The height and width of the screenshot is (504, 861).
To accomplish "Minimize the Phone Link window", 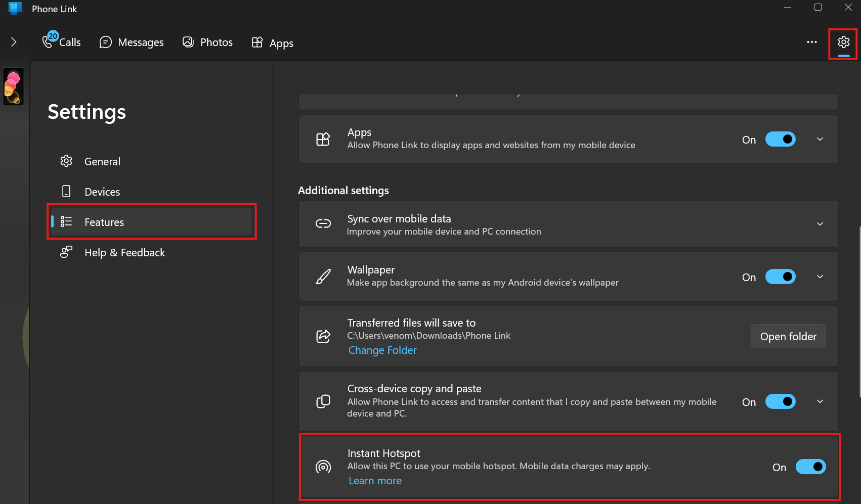I will pos(788,8).
